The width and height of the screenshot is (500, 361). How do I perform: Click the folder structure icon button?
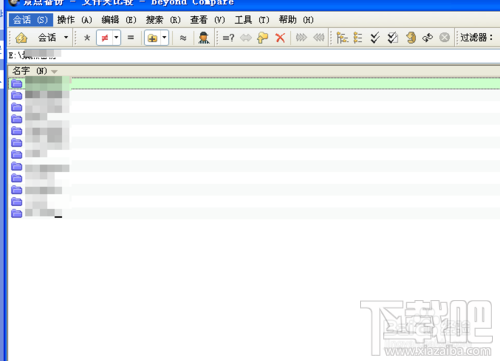pyautogui.click(x=152, y=38)
